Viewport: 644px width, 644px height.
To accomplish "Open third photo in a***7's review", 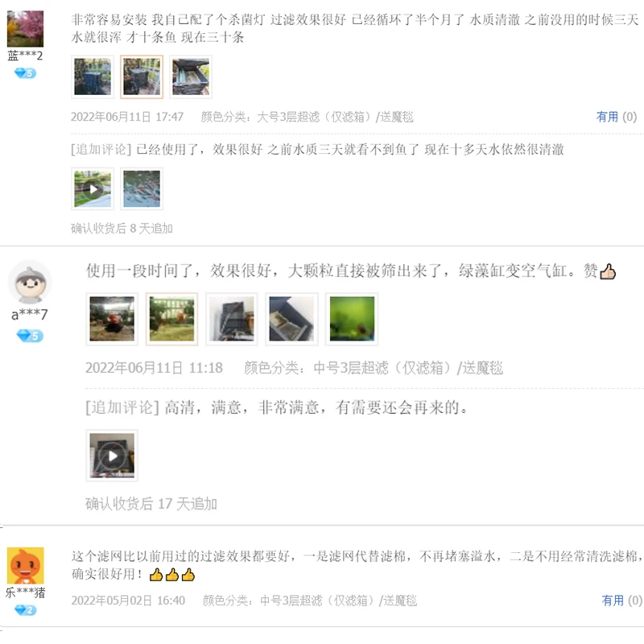I will 232,319.
